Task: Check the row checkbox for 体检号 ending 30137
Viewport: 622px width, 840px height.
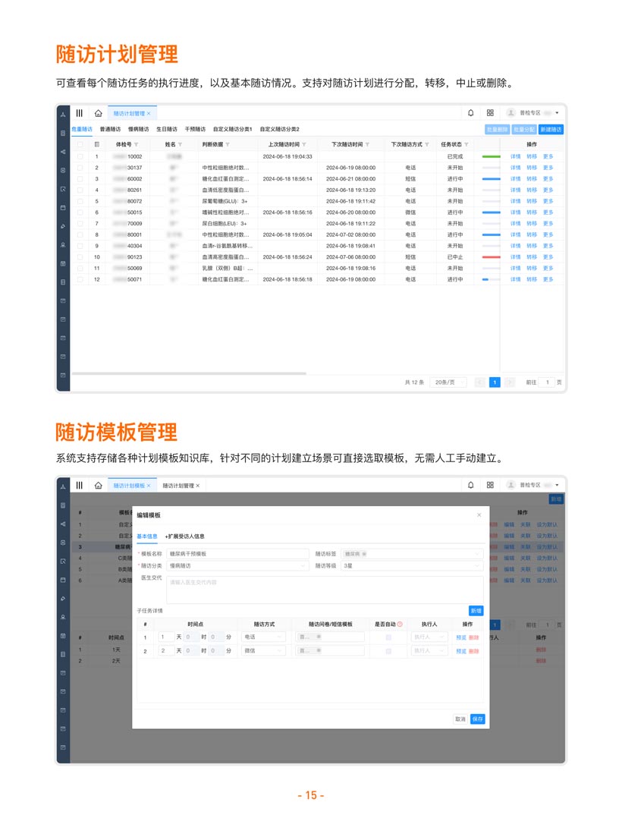Action: pos(80,168)
